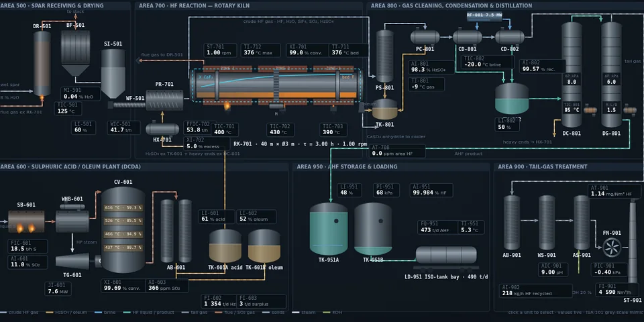Click the AI-801 98.3 % H₂SO₄ tag

point(431,67)
